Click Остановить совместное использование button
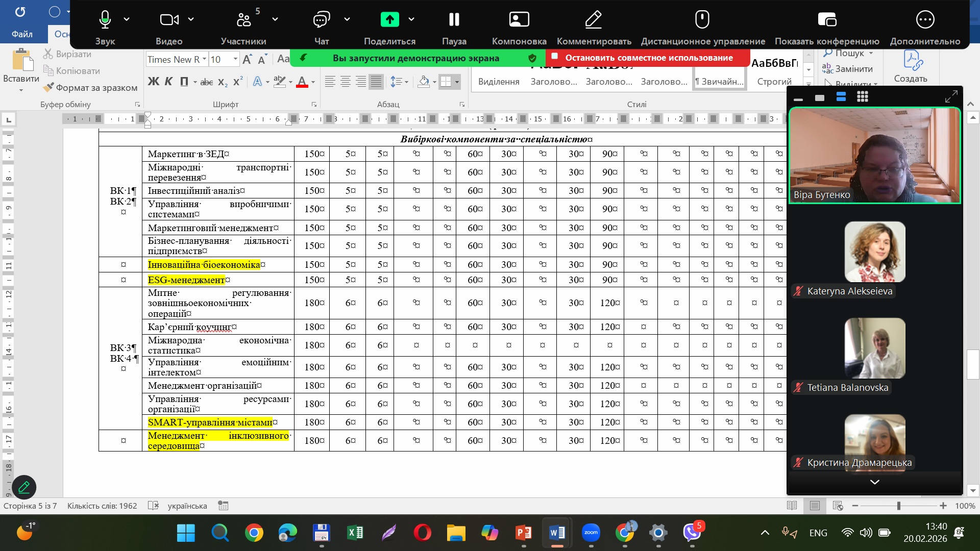 (x=648, y=58)
